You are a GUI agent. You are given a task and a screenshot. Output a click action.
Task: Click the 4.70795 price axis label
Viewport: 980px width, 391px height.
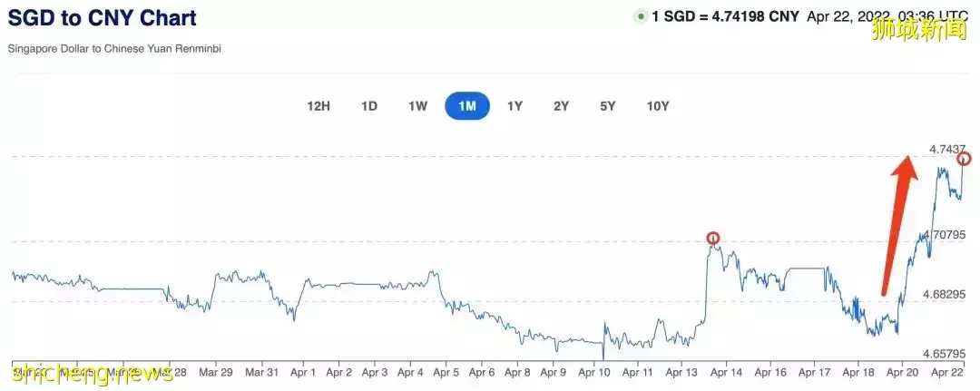point(943,235)
